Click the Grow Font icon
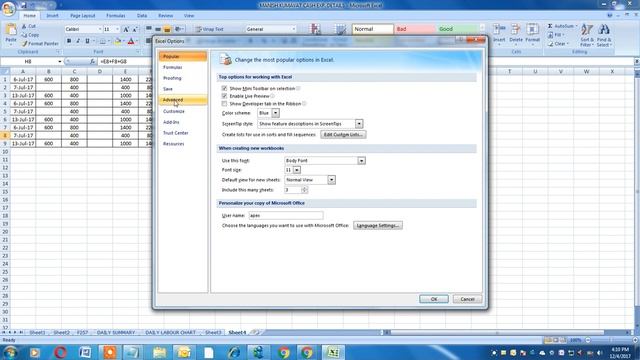 (126, 29)
